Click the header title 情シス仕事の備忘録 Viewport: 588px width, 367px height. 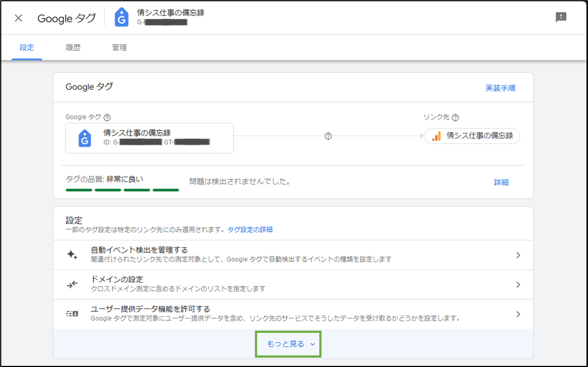(171, 12)
